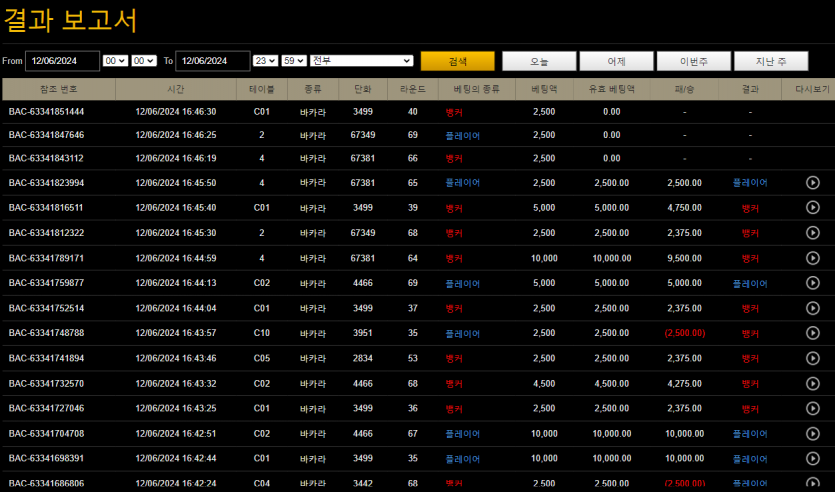
Task: Sort by 참조 번호 column header
Action: 59,89
